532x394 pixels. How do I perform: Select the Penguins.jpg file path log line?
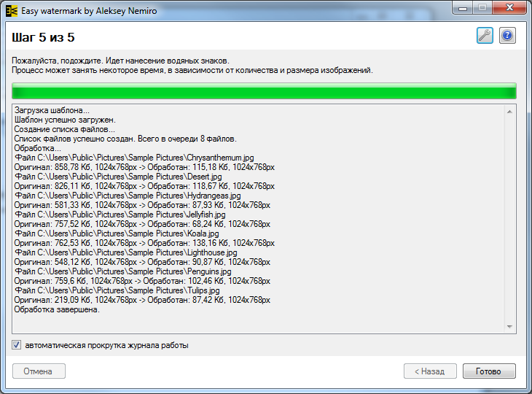click(x=123, y=271)
